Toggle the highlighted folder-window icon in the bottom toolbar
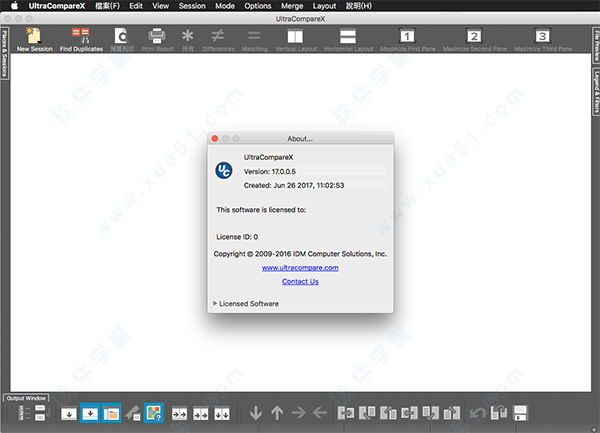The height and width of the screenshot is (433, 600). coord(111,413)
